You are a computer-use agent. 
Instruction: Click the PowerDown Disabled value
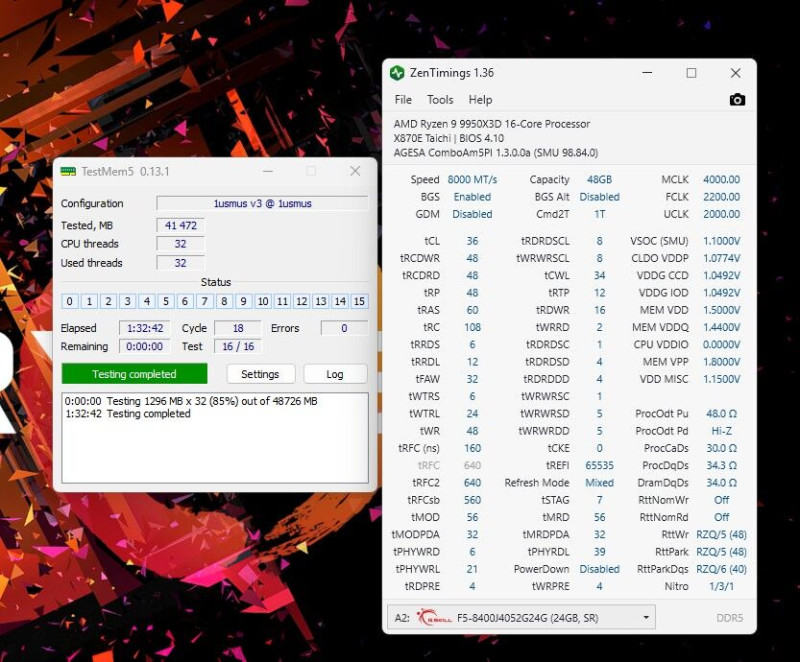pyautogui.click(x=599, y=569)
